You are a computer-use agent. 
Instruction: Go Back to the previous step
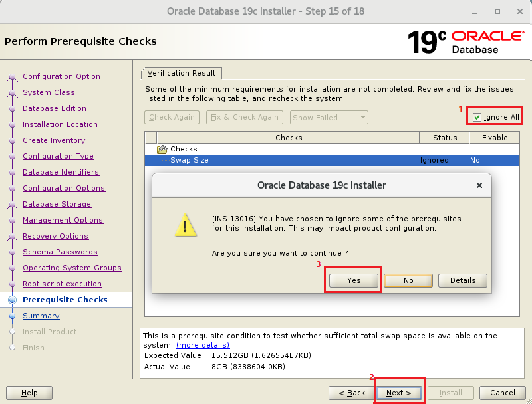point(352,393)
